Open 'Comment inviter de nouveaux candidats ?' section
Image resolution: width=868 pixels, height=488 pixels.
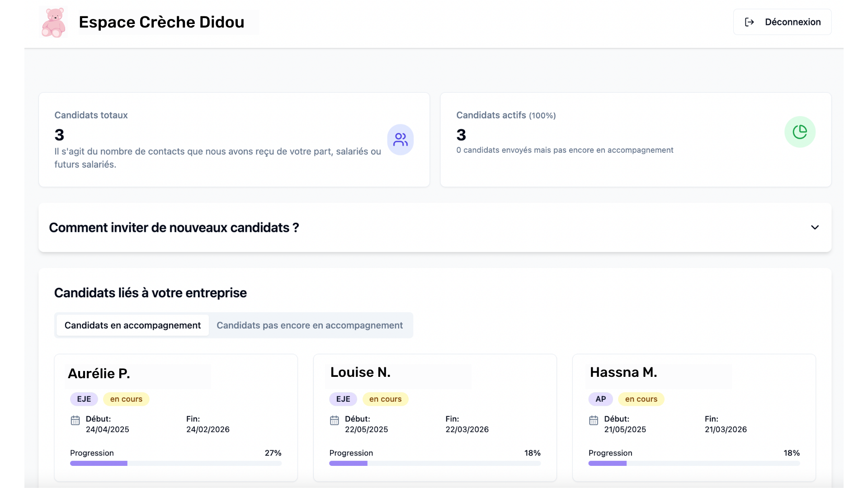[435, 227]
